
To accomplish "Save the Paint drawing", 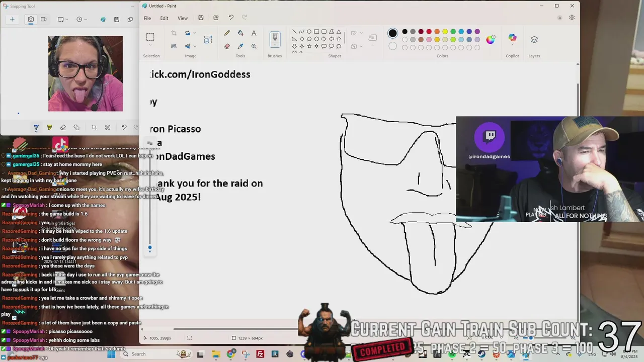I will click(x=201, y=18).
